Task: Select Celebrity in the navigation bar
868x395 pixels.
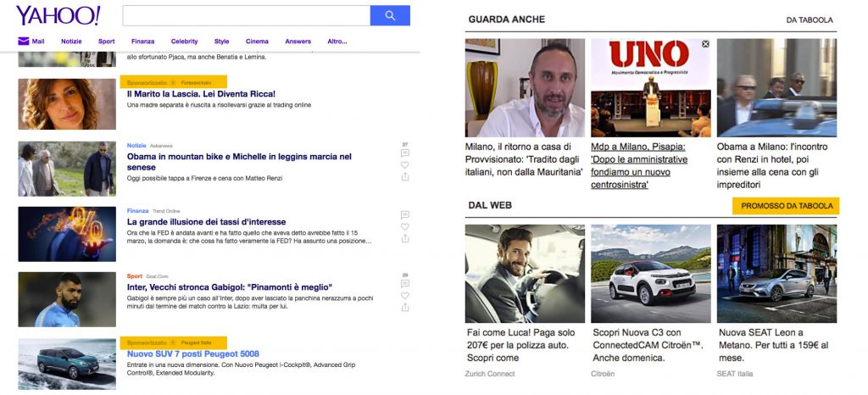Action: [184, 42]
